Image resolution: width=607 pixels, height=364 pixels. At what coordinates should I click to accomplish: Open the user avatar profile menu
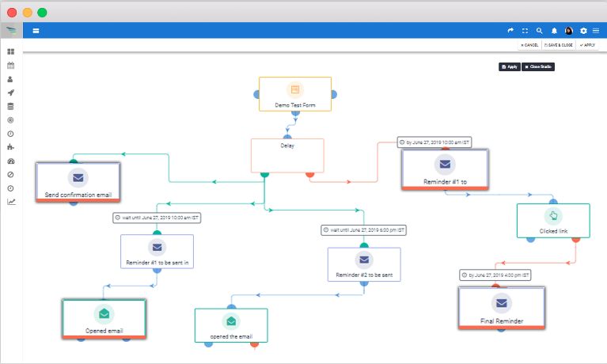(x=568, y=31)
